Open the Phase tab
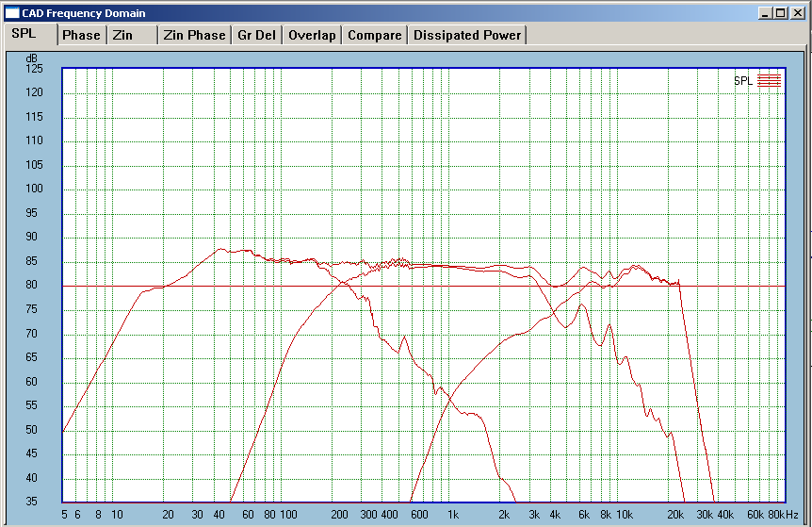The width and height of the screenshot is (812, 527). (81, 35)
